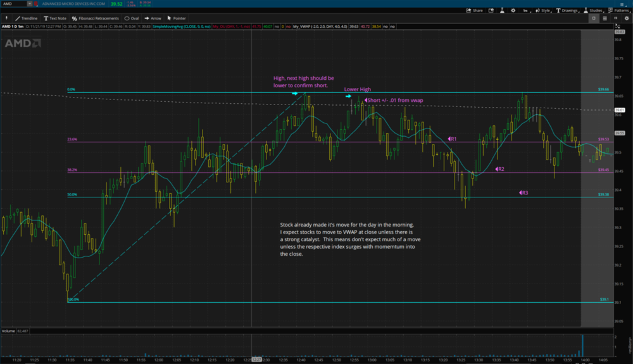Expand the Drawings menu
Viewport: 633px width, 364px height.
tap(567, 10)
